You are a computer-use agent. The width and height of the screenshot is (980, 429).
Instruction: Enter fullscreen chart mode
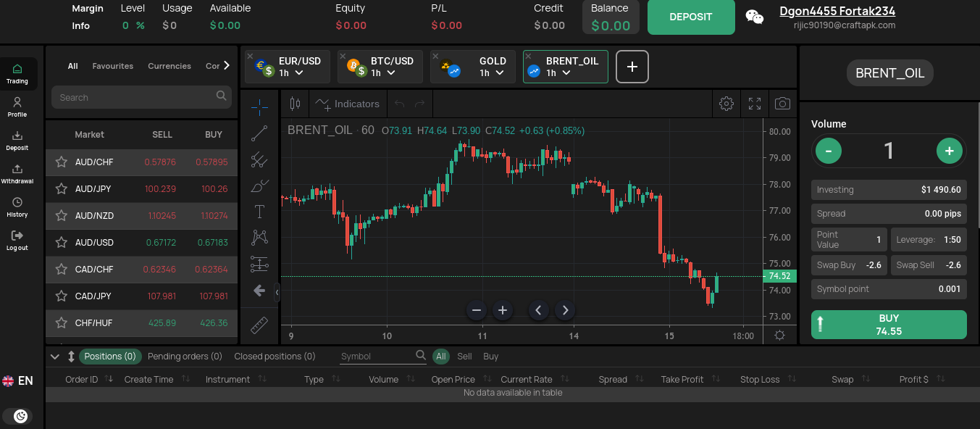coord(755,104)
